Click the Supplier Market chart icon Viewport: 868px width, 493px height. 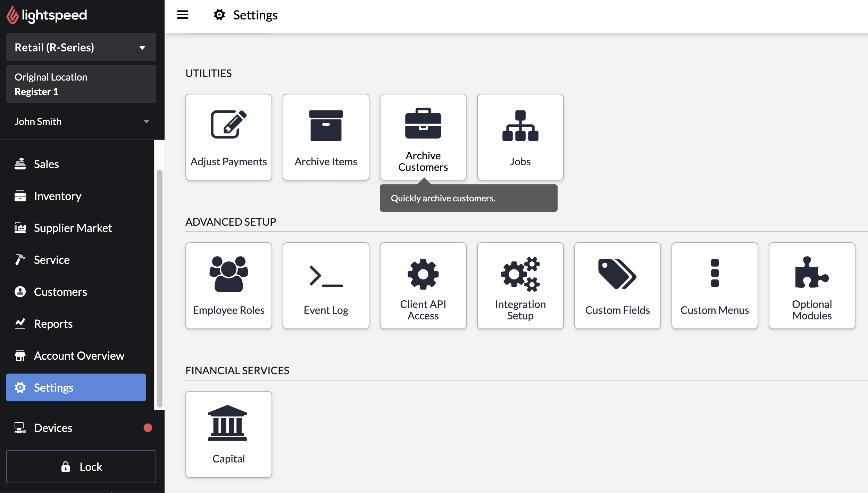click(x=20, y=228)
